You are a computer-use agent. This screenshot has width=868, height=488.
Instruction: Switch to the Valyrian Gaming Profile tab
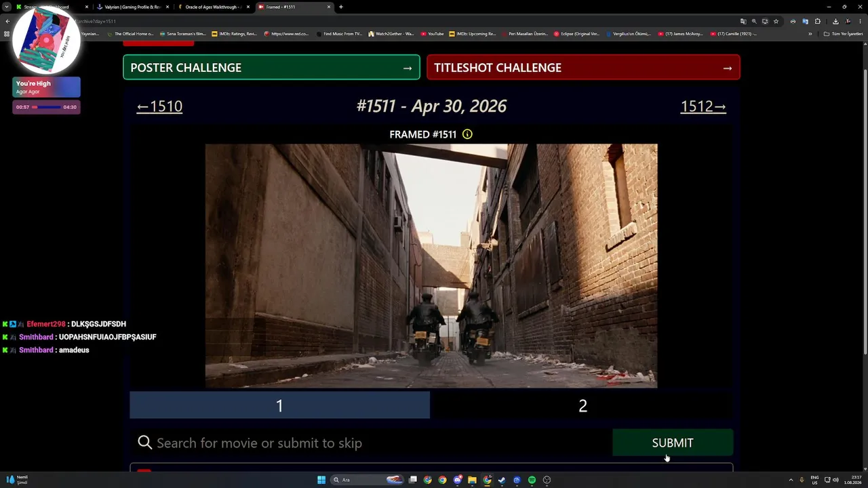133,7
